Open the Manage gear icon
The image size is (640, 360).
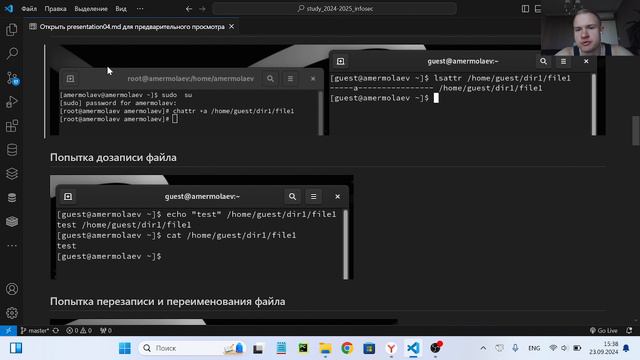click(12, 313)
